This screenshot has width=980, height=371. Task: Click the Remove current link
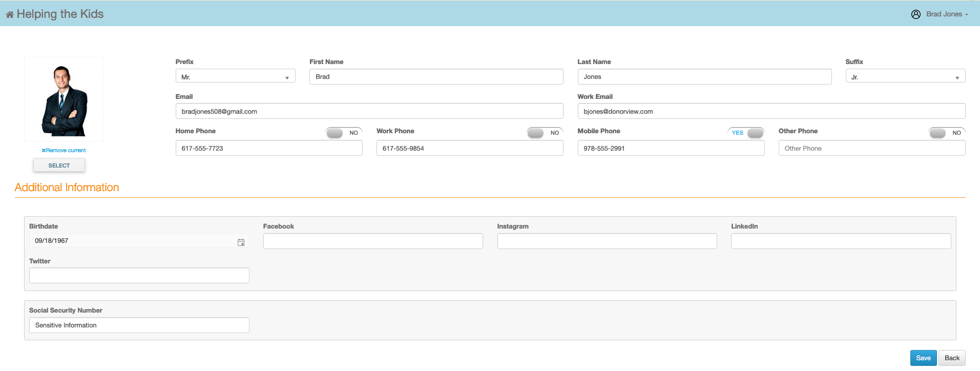coord(66,151)
